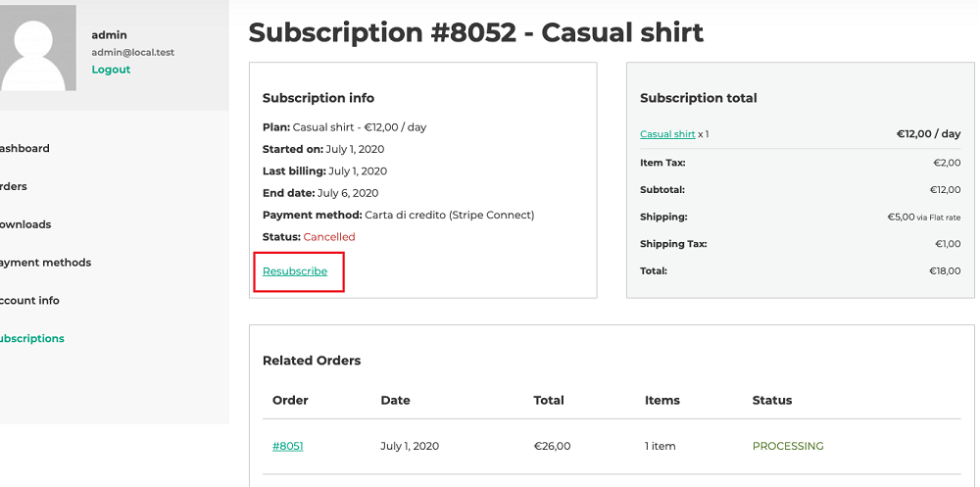Click the Total column header
This screenshot has height=487, width=980.
[x=549, y=400]
